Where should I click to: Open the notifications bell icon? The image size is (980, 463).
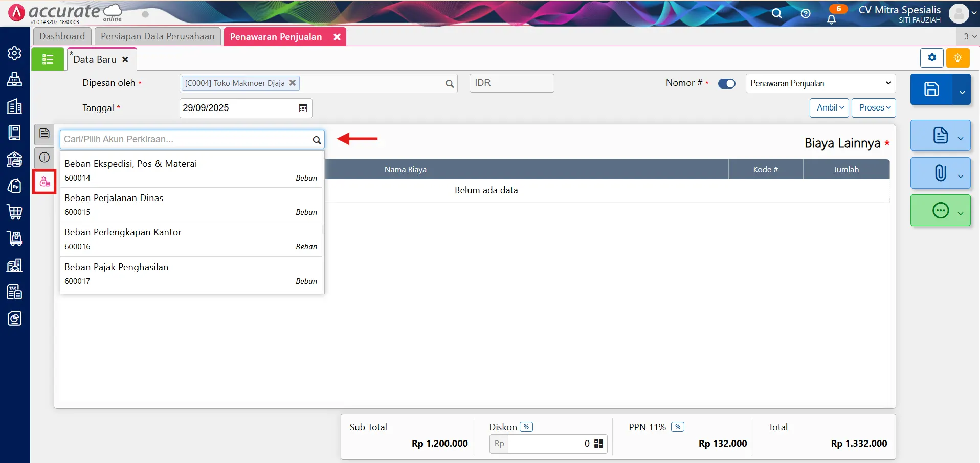[831, 19]
